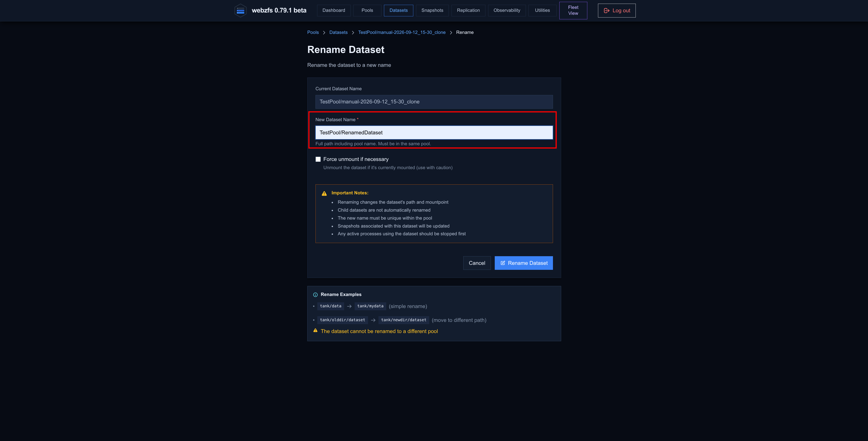Enable Force unmount if necessary checkbox

point(318,159)
